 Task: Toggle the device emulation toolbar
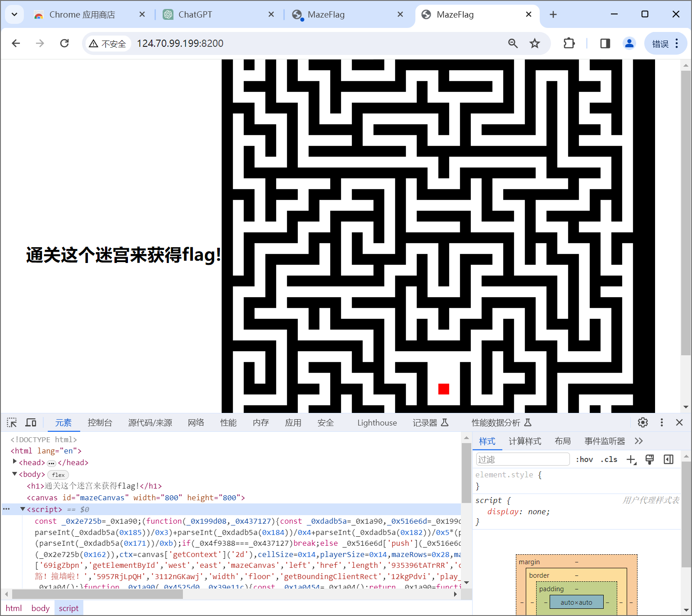click(31, 422)
